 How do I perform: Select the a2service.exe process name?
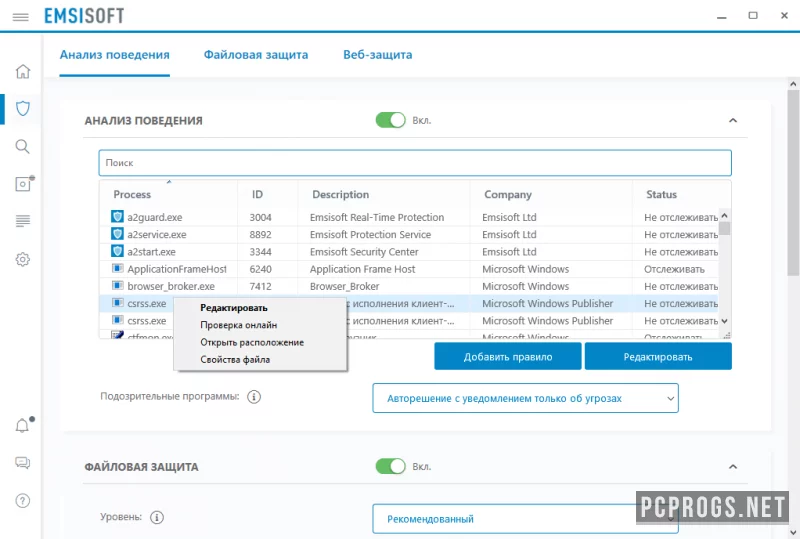click(157, 235)
